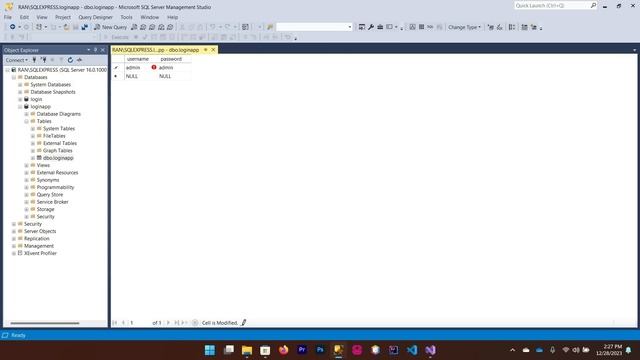Open the Edit menu

click(24, 17)
